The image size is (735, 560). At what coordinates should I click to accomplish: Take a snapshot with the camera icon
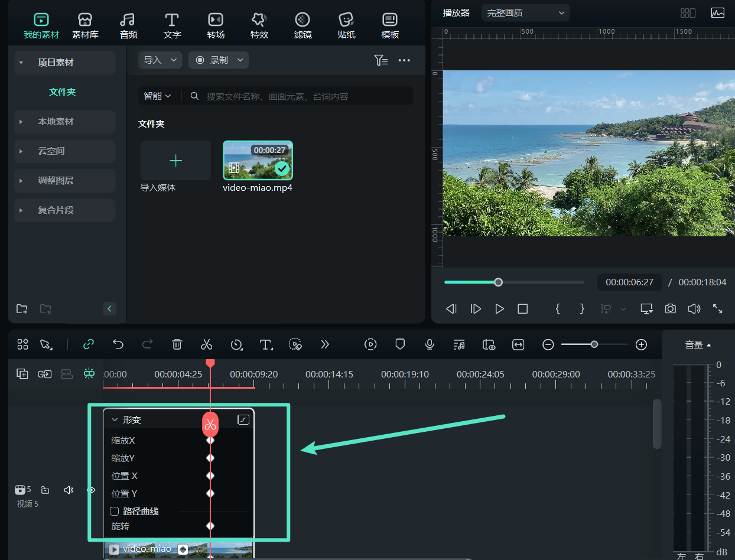tap(670, 309)
